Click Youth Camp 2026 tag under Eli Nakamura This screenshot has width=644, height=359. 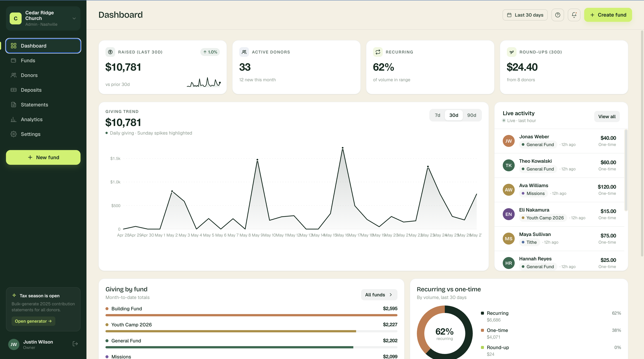(543, 218)
